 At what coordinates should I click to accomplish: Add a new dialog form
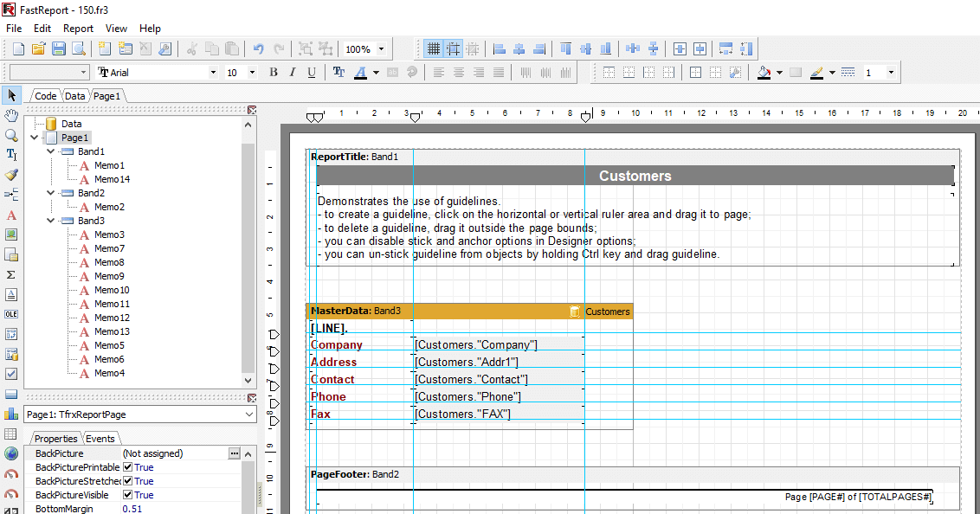pos(125,48)
